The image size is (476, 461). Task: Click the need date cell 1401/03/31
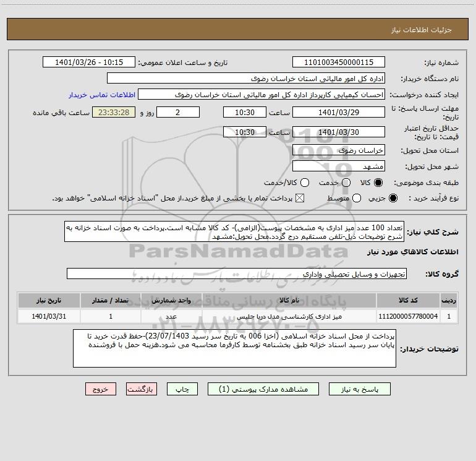49,316
